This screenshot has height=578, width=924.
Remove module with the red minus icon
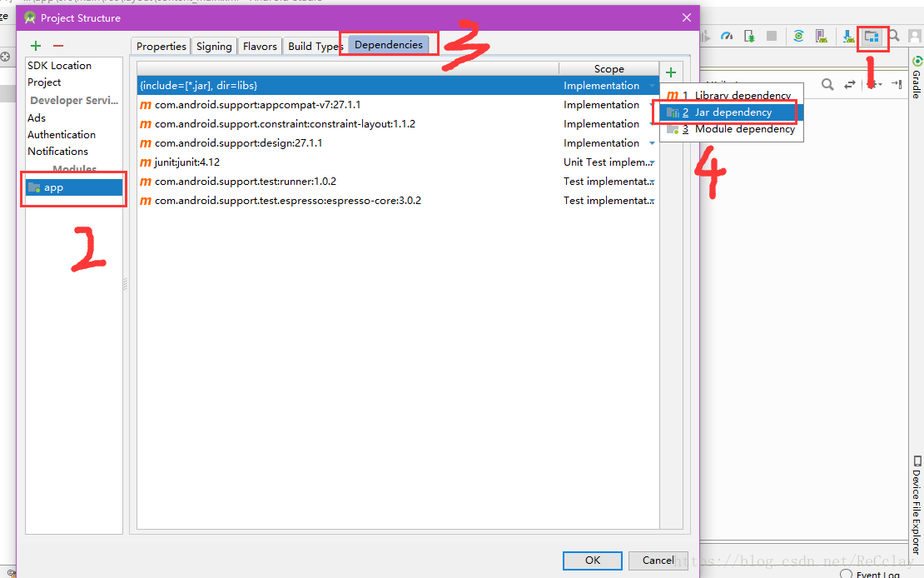(57, 46)
